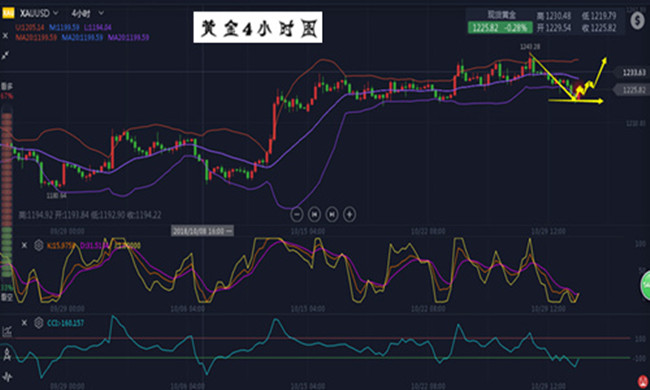Viewport: 650px width, 390px height.
Task: Click the red circular icon at bottom right
Action: point(643,382)
